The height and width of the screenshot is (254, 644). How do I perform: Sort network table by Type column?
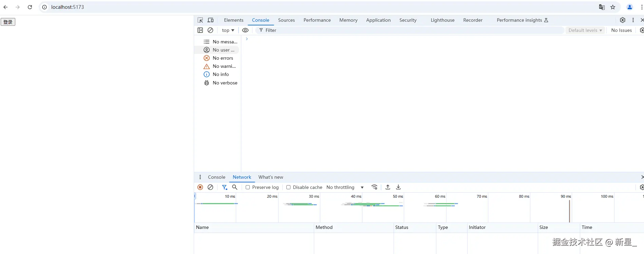(x=452, y=228)
